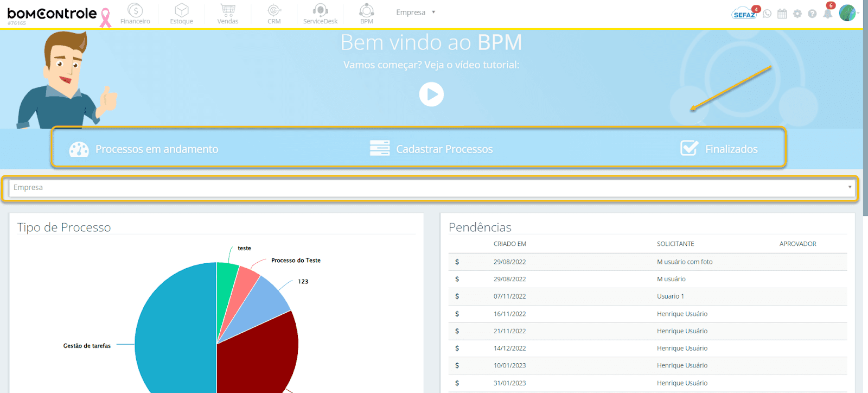
Task: Select date cell '14/12/2022'
Action: [509, 348]
